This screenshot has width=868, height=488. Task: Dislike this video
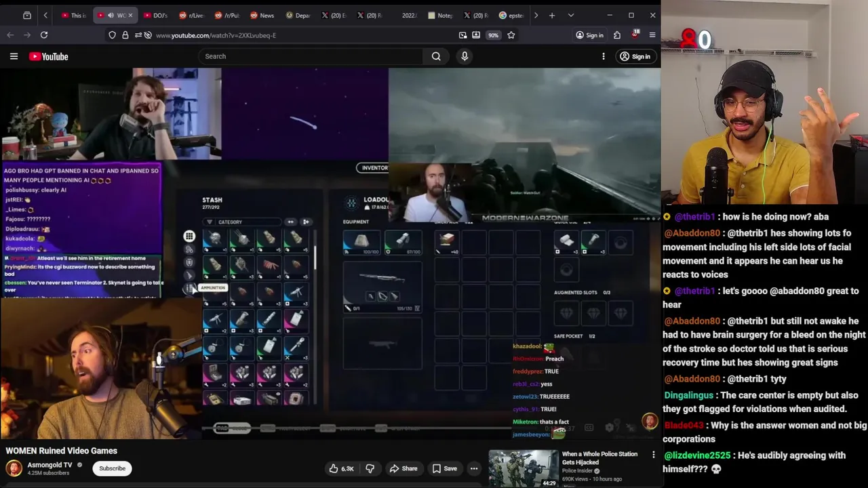coord(370,468)
